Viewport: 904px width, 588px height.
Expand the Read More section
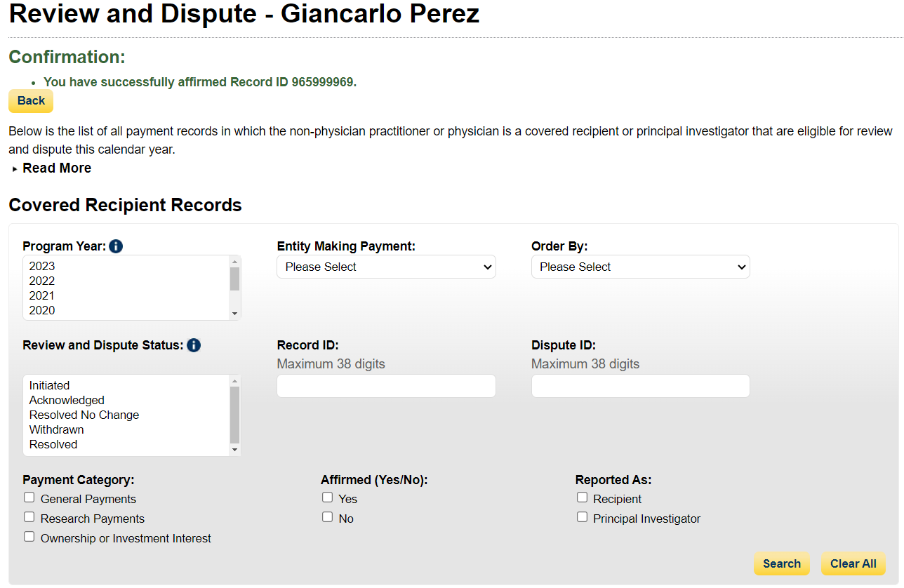click(56, 168)
